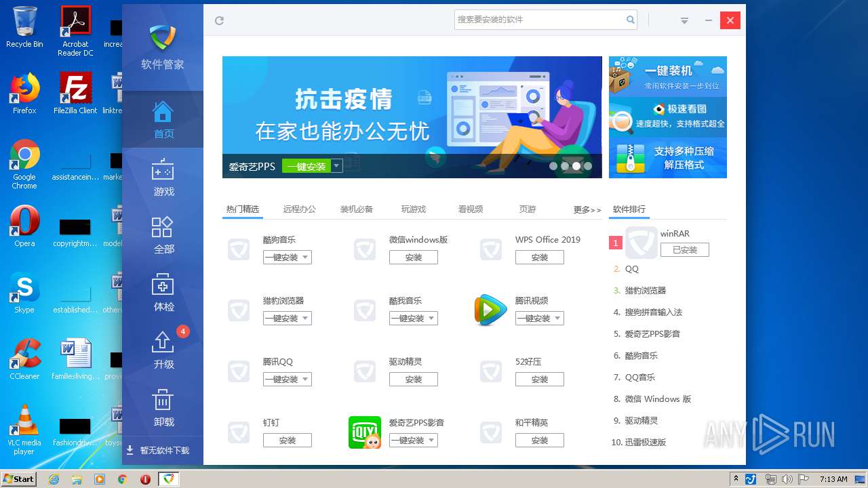Expand banner 爱奇艺PPS install dropdown arrow
868x488 pixels.
pyautogui.click(x=336, y=166)
